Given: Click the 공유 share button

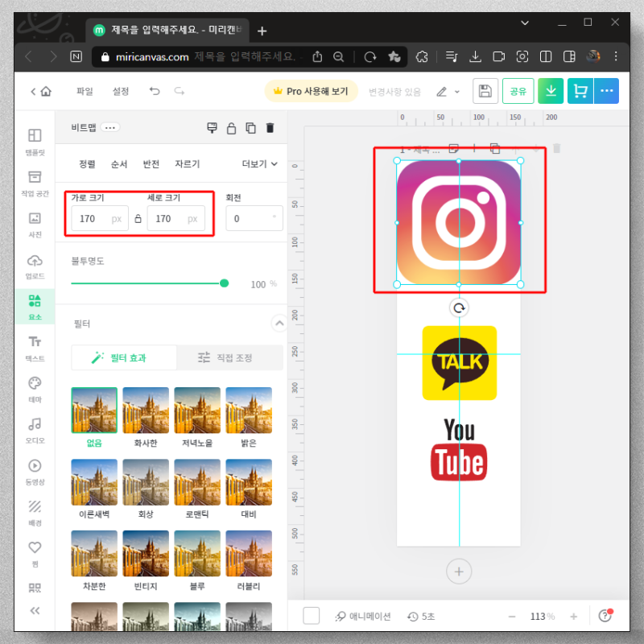Looking at the screenshot, I should coord(518,91).
